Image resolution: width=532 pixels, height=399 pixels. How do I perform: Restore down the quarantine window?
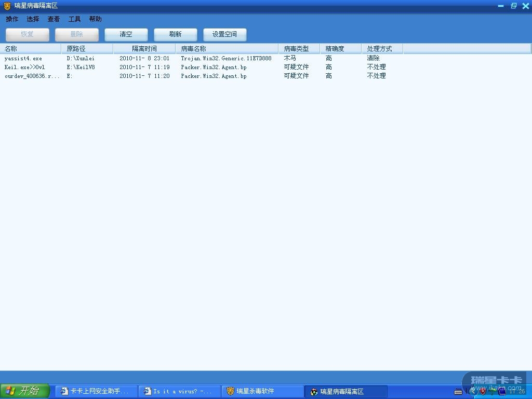pyautogui.click(x=513, y=6)
